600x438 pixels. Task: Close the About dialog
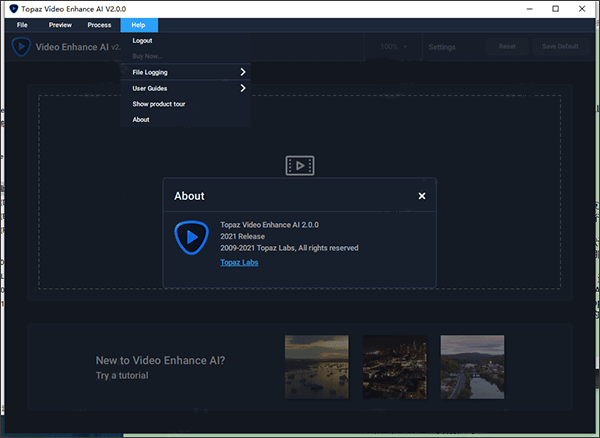(x=422, y=196)
